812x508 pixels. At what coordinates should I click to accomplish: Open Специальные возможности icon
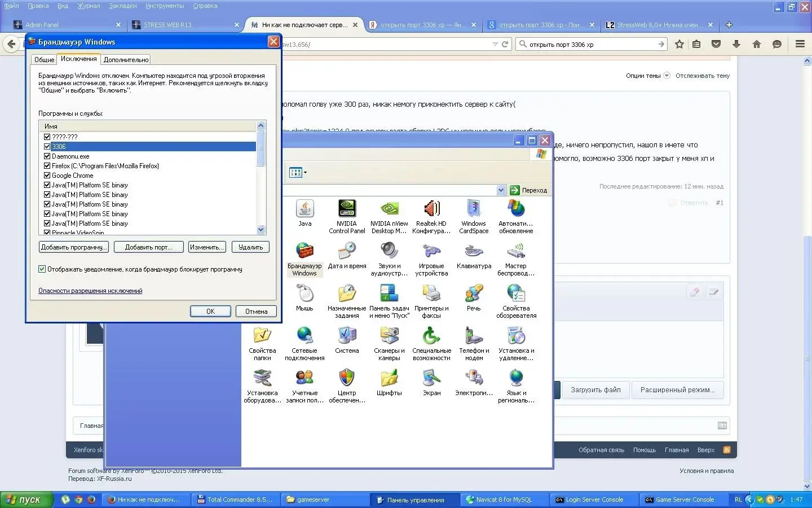[x=431, y=344]
